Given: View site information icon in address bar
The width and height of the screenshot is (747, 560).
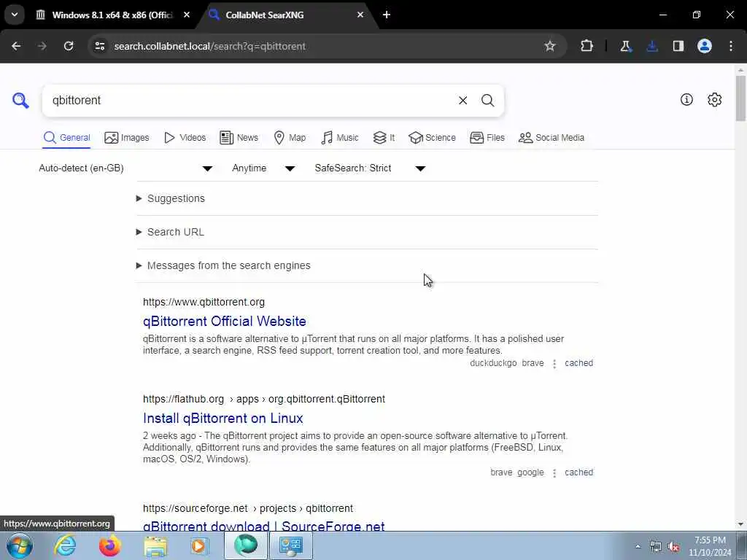Looking at the screenshot, I should coord(99,46).
